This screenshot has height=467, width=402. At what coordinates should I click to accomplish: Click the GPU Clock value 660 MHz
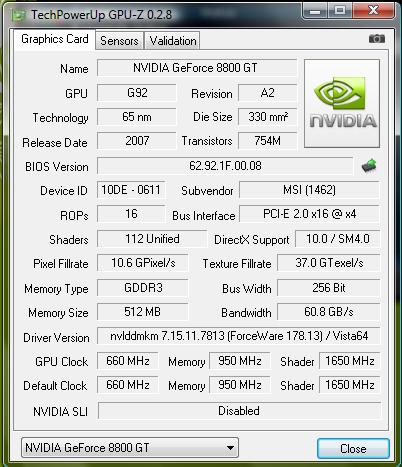[128, 361]
